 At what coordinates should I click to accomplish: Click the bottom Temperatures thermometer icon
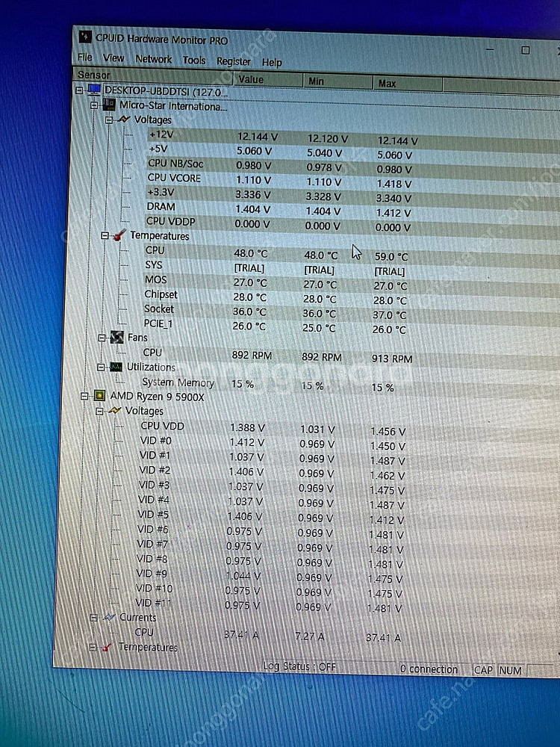pos(107,647)
